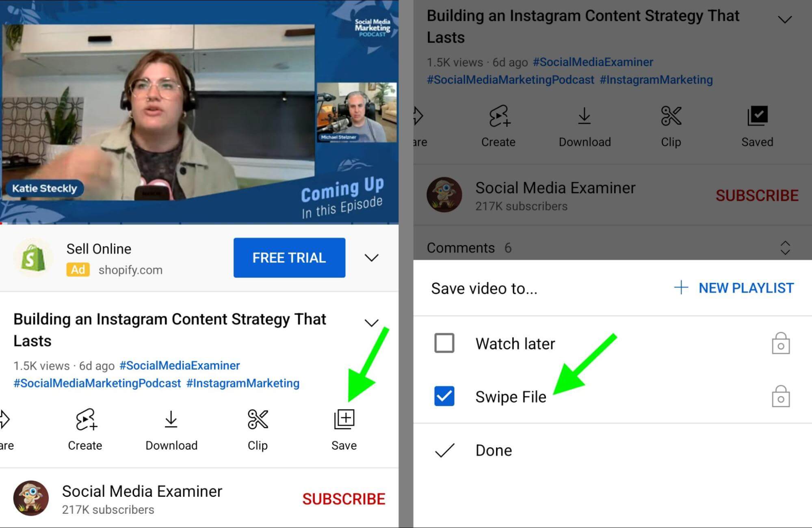Expand the Shopify ad chevron

click(371, 258)
